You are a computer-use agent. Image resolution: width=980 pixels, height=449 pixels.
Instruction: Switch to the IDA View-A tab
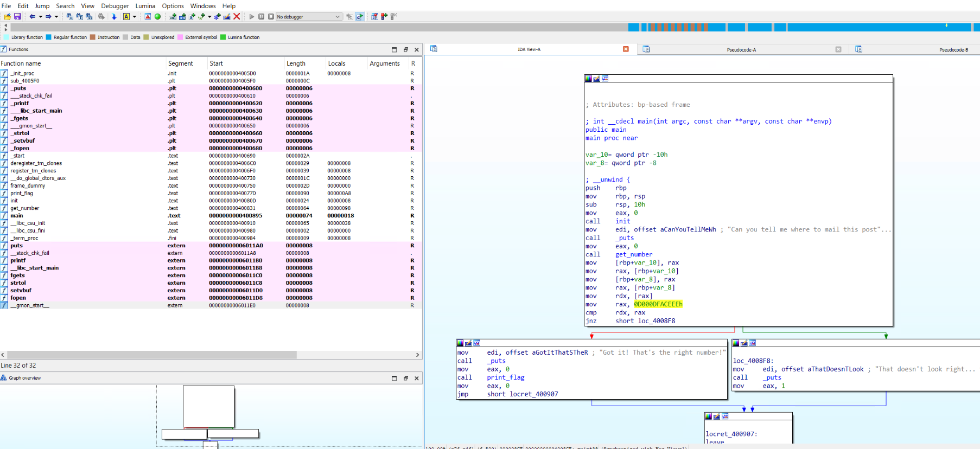pos(529,49)
